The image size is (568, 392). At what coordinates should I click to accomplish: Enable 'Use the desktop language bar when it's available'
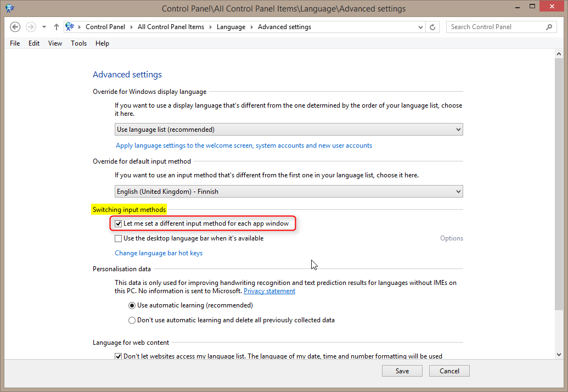pyautogui.click(x=118, y=238)
